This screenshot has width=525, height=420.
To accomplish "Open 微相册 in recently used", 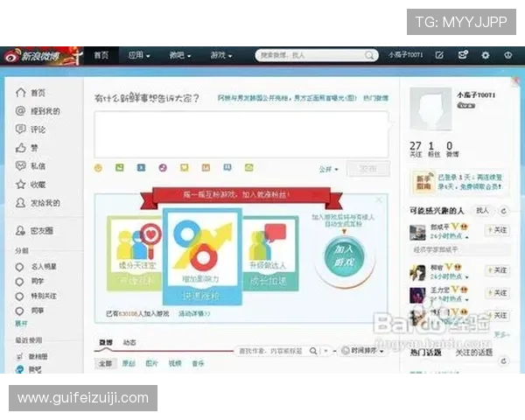I will click(x=32, y=356).
